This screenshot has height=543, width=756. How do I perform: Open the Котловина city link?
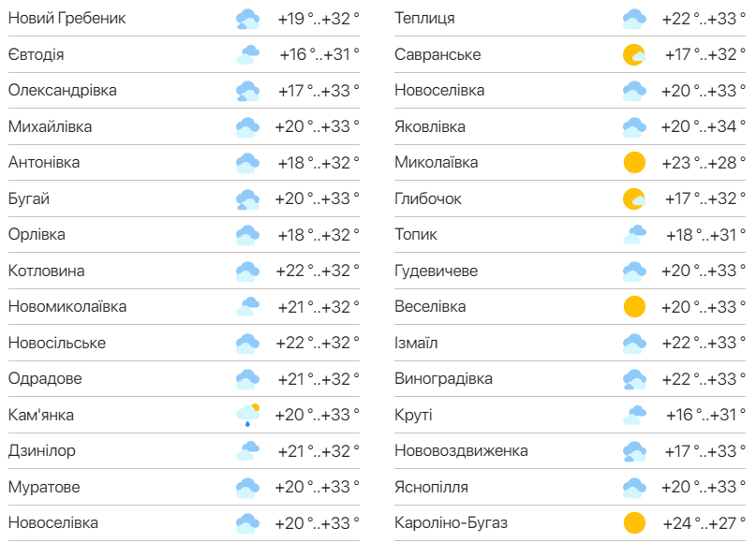[46, 271]
